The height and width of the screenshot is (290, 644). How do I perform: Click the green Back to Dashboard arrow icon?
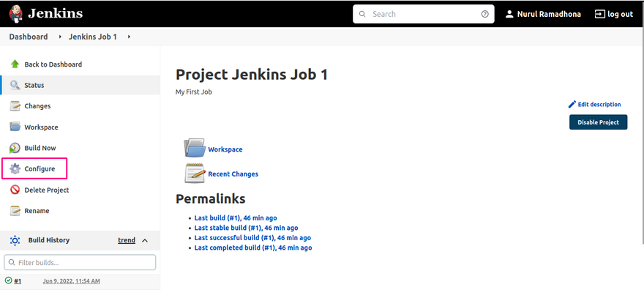(15, 64)
